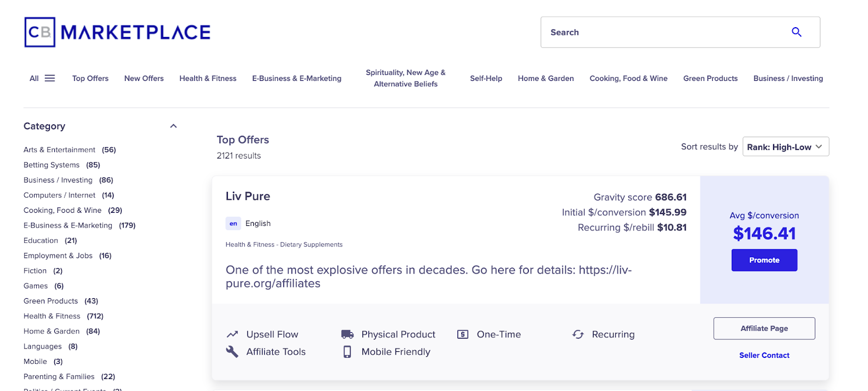This screenshot has width=868, height=391.
Task: Click the en English language badge
Action: coord(233,224)
